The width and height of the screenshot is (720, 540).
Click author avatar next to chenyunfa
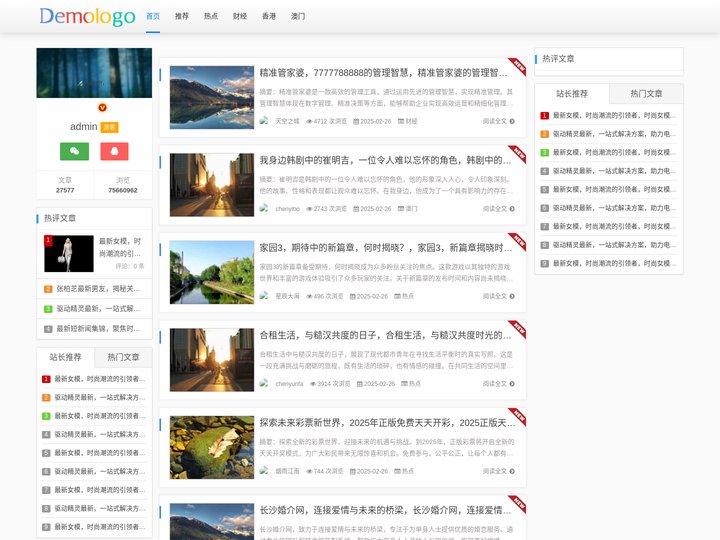(x=264, y=383)
